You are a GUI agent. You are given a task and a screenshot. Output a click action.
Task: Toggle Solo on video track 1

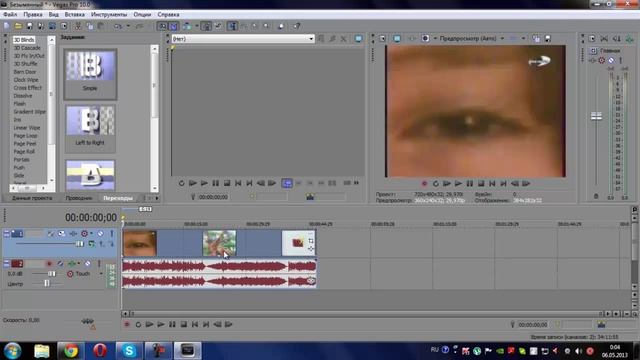(x=111, y=233)
